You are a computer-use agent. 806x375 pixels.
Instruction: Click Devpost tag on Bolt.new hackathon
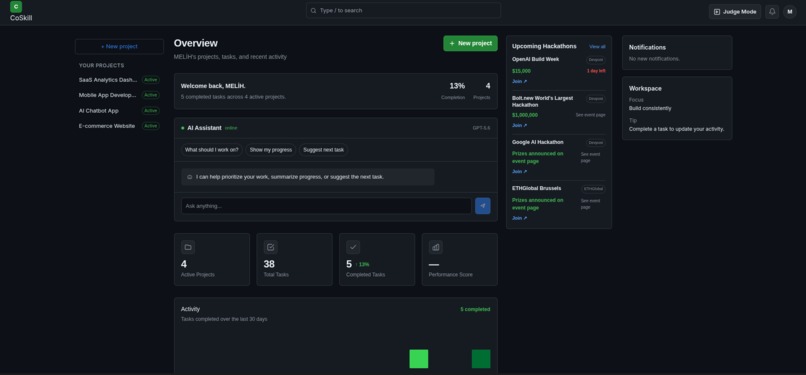pyautogui.click(x=596, y=99)
